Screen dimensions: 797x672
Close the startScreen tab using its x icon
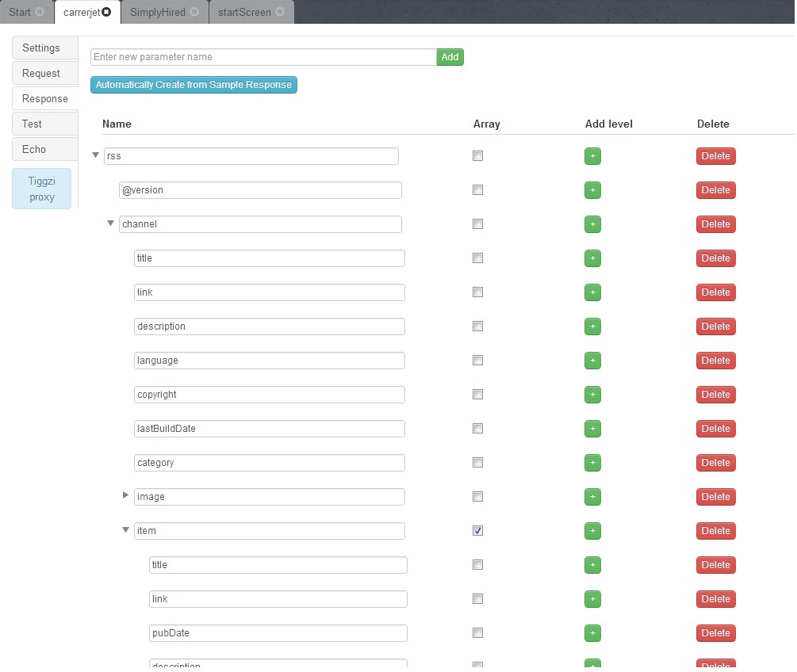[279, 13]
